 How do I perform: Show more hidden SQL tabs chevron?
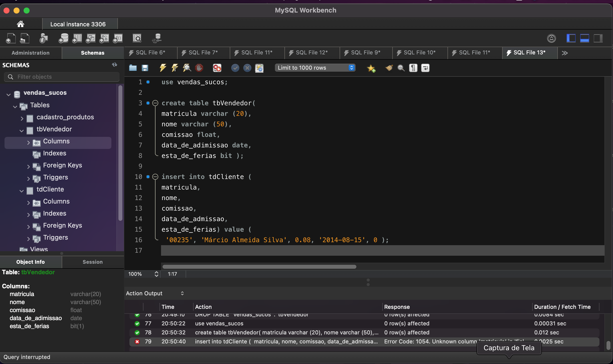click(x=565, y=53)
